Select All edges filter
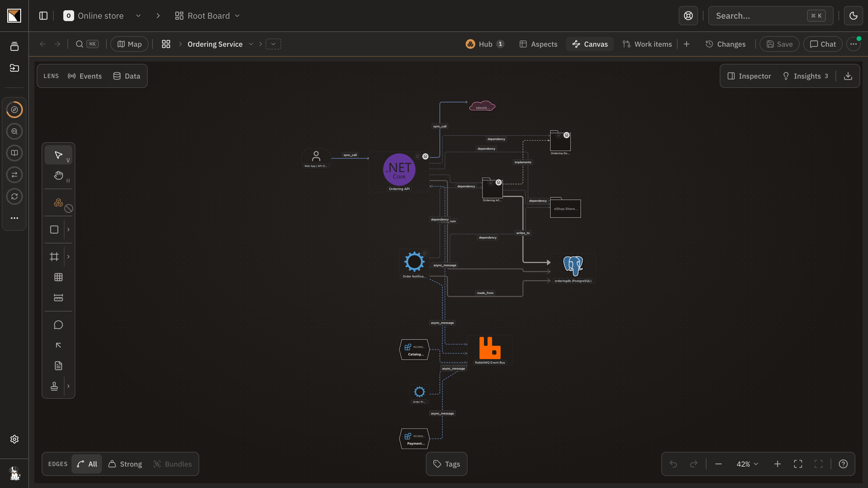 tap(87, 464)
